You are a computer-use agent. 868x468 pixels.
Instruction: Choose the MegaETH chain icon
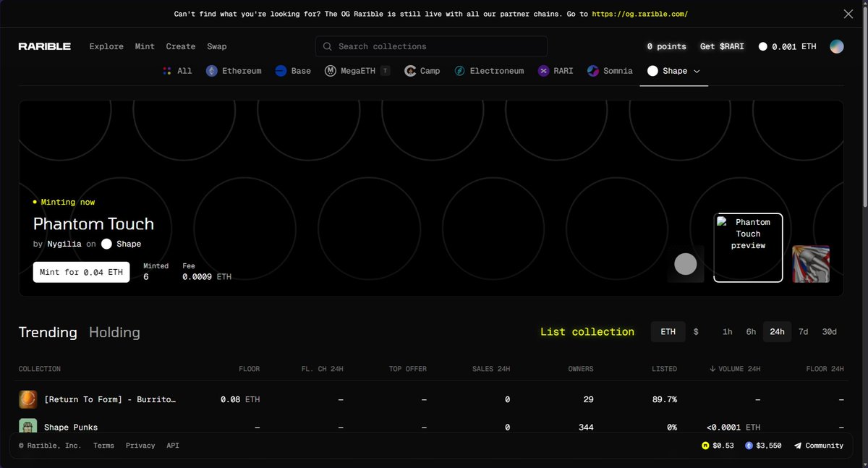pyautogui.click(x=330, y=70)
